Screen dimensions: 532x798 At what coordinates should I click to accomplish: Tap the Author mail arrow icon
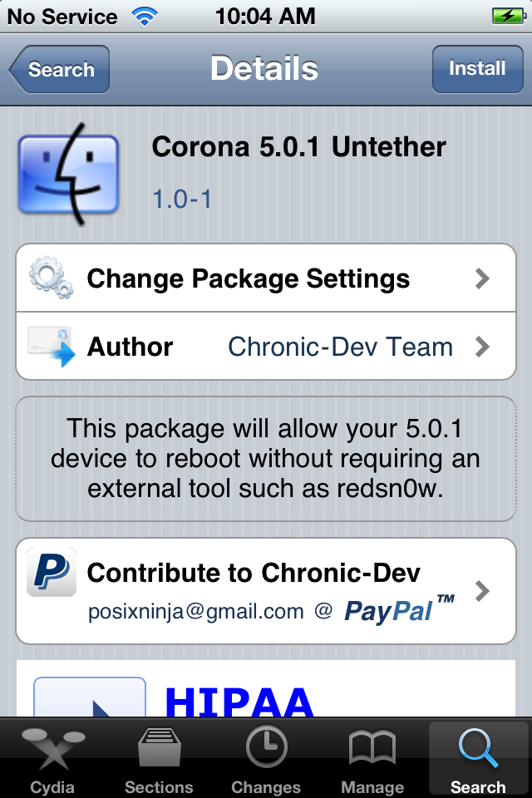(x=52, y=347)
